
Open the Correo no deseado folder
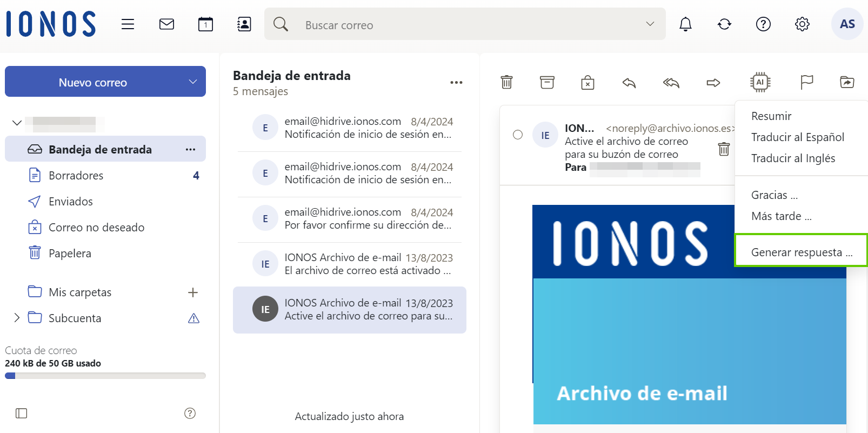click(x=105, y=228)
